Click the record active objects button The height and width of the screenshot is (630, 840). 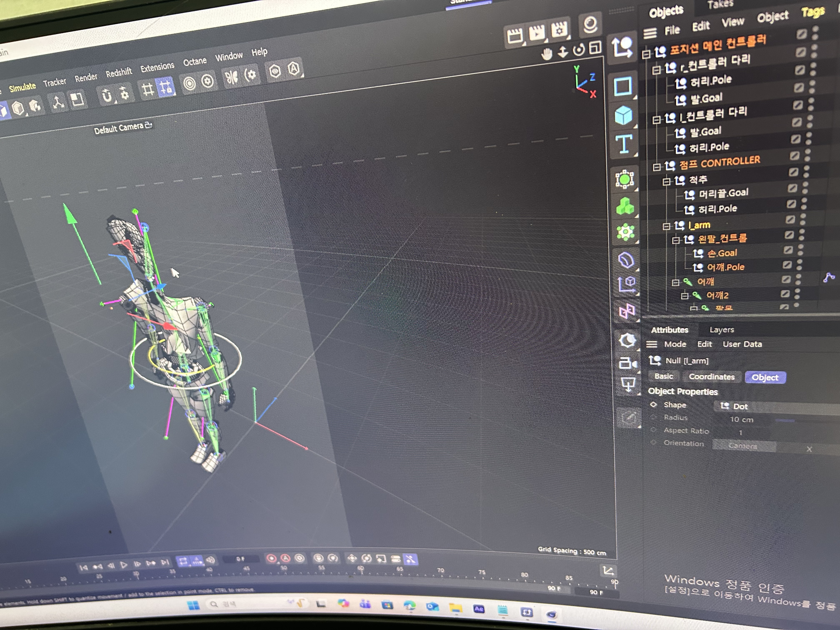pyautogui.click(x=271, y=558)
